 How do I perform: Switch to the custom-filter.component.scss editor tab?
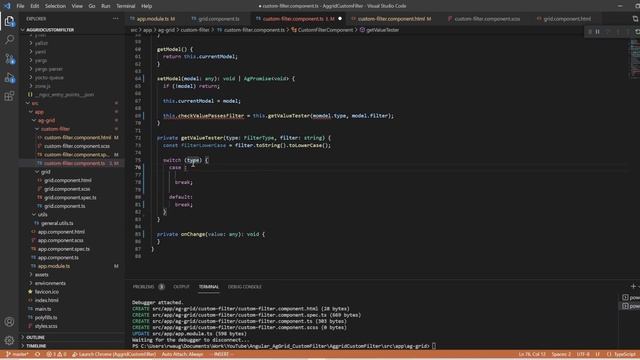pos(487,19)
